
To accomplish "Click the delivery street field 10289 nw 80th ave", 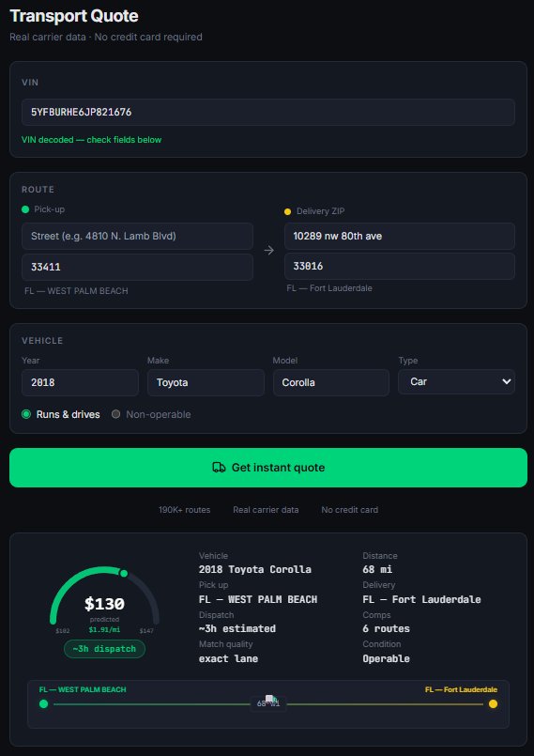I will point(400,236).
